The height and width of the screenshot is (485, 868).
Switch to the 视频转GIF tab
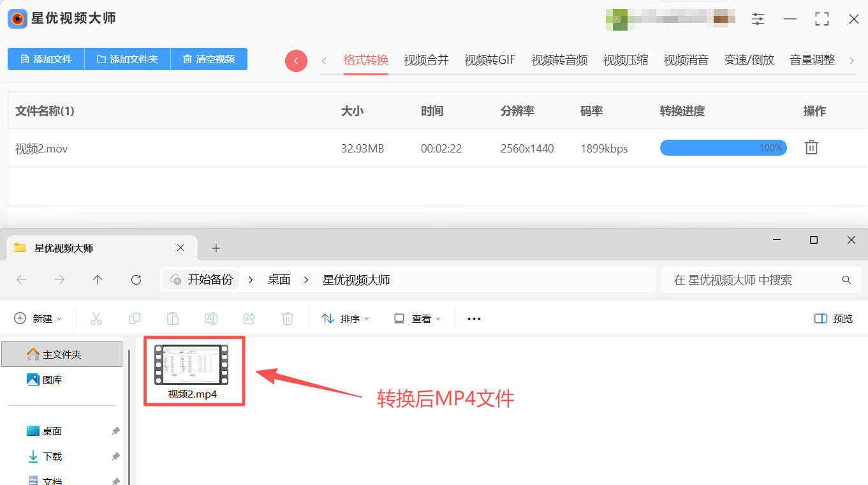[x=490, y=60]
